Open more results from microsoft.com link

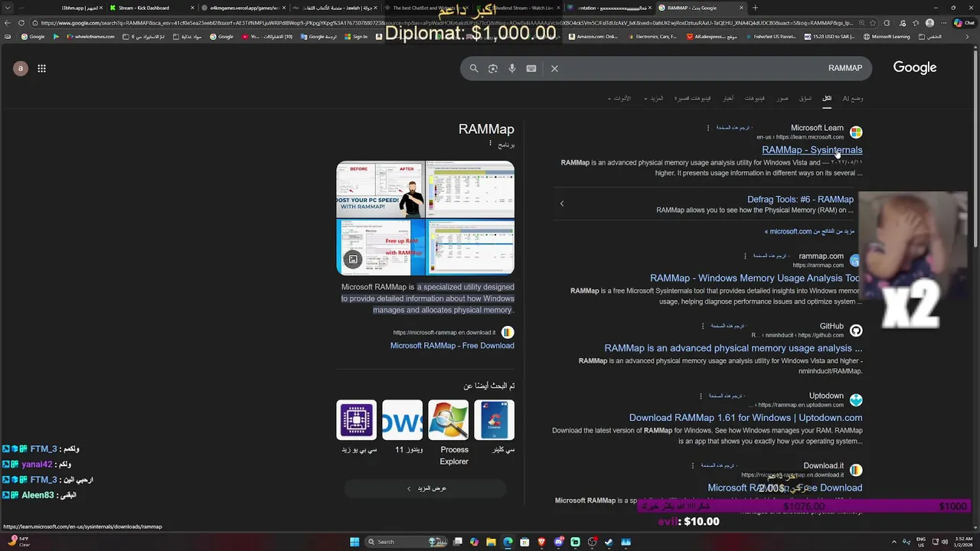pos(809,231)
